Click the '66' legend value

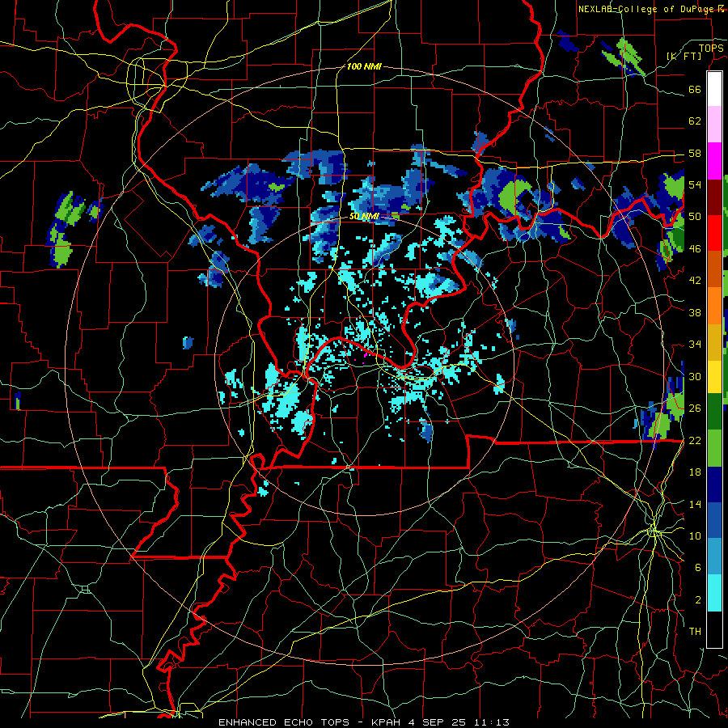[x=695, y=90]
